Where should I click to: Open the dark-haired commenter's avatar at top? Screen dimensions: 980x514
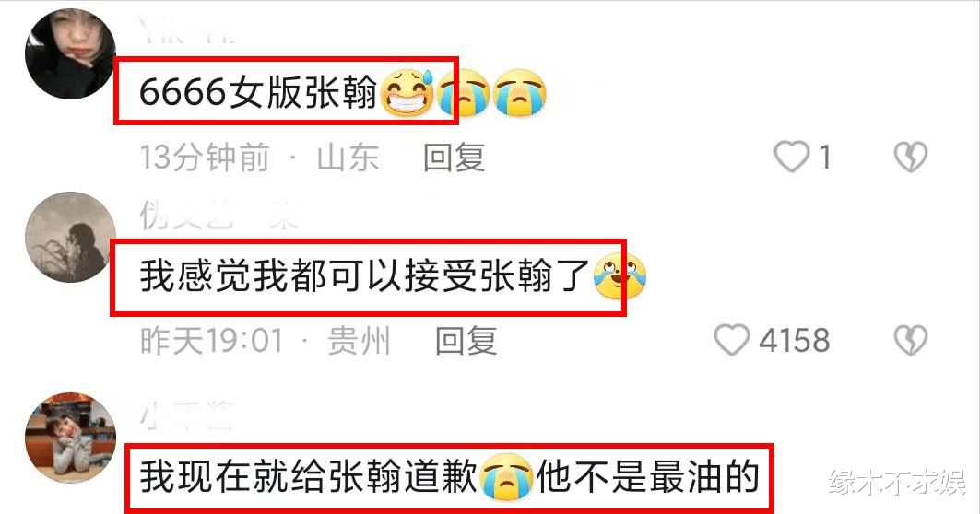click(x=70, y=53)
